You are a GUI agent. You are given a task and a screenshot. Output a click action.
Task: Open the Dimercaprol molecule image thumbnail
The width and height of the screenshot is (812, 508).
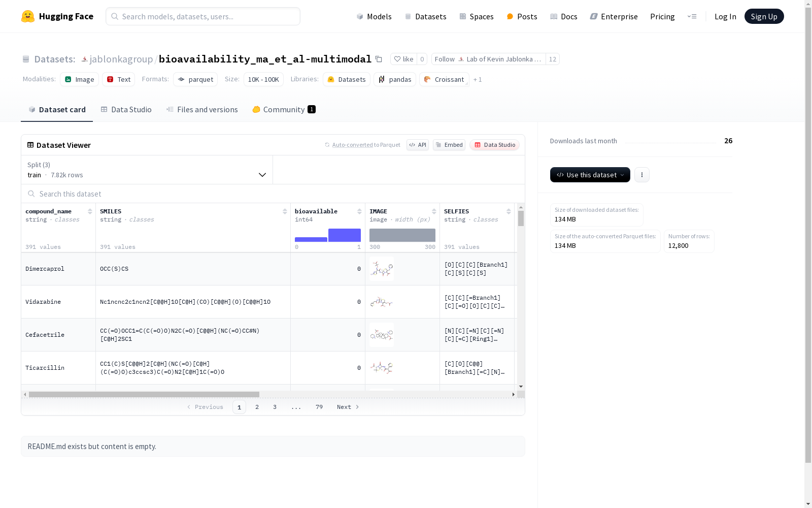[382, 269]
